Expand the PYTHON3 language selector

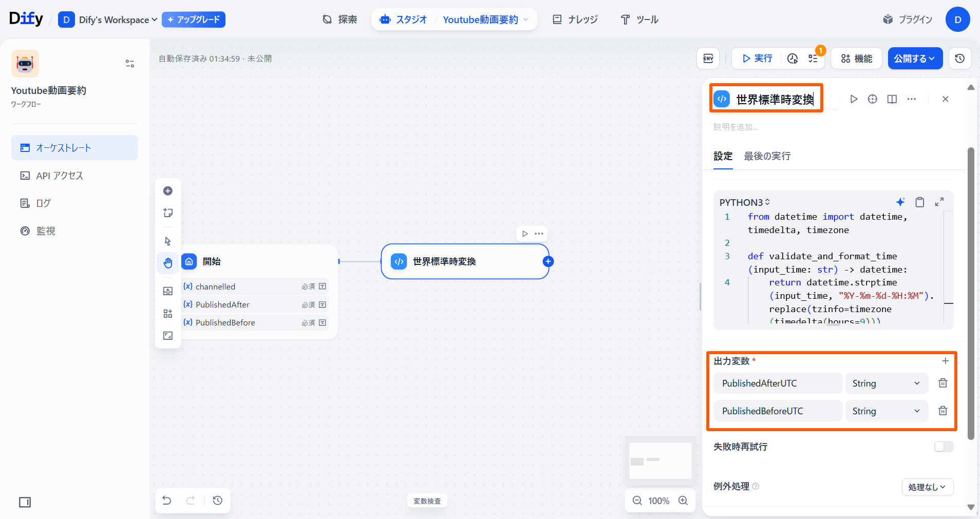744,202
